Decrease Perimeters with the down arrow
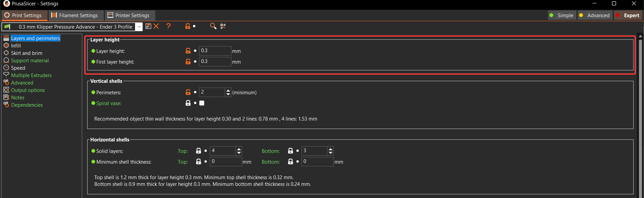The image size is (644, 198). pos(228,94)
